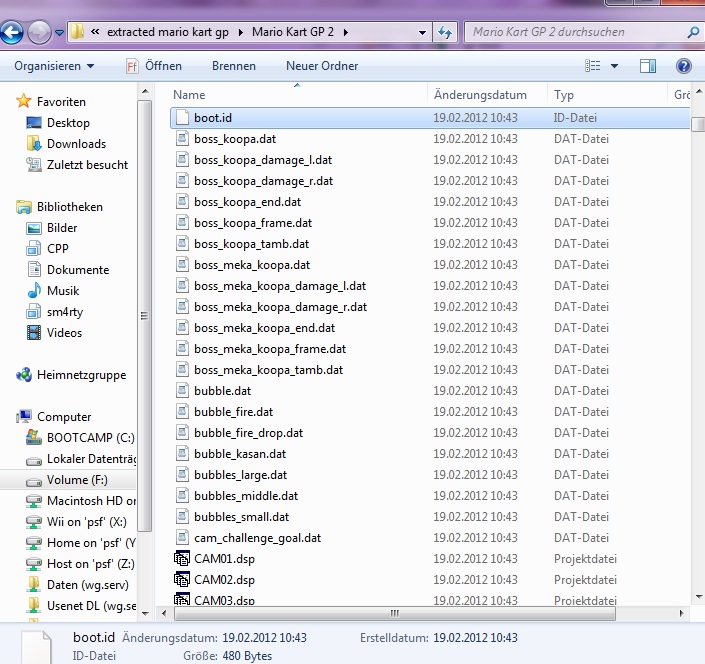Open the Organisieren menu
The image size is (705, 664).
(x=54, y=66)
